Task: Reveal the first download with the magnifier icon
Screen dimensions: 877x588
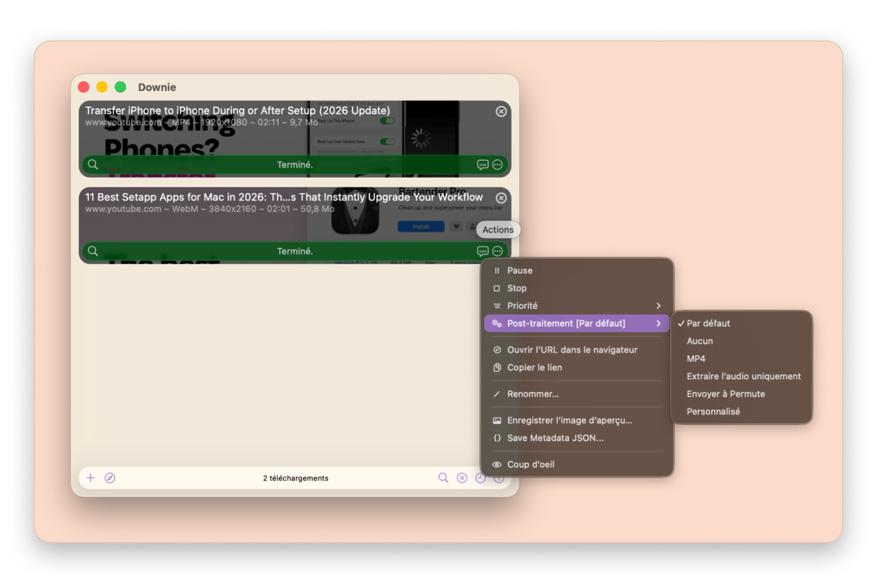Action: [93, 165]
